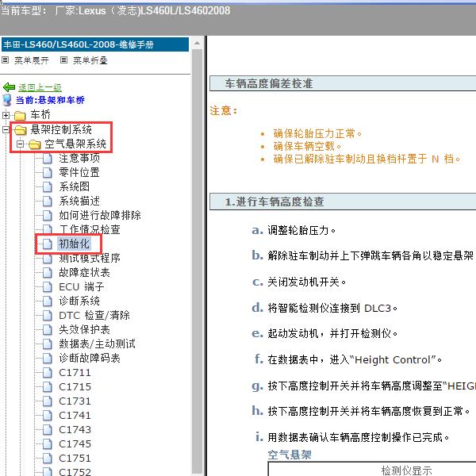Open the 数据表/主动测试 page
The width and height of the screenshot is (476, 476).
pos(97,344)
